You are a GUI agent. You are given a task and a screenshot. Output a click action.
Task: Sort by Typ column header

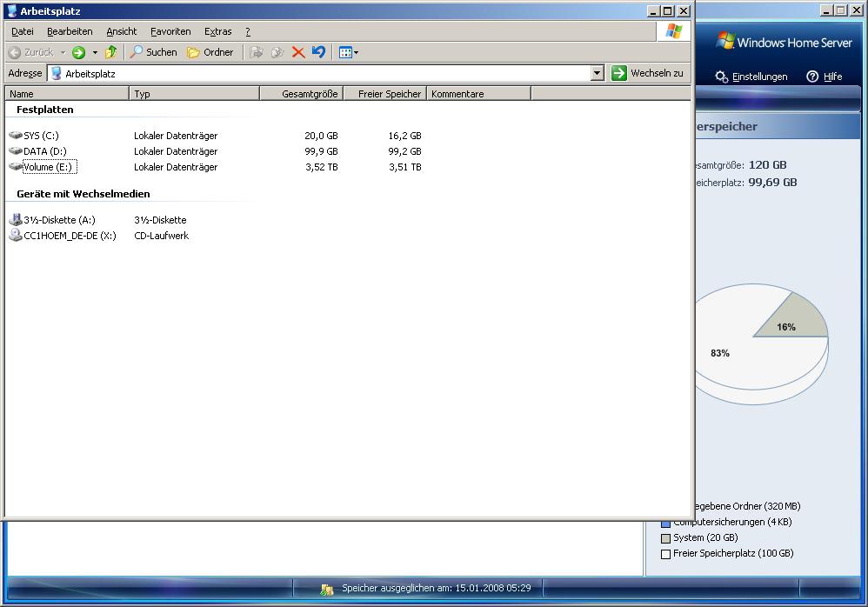tap(194, 94)
